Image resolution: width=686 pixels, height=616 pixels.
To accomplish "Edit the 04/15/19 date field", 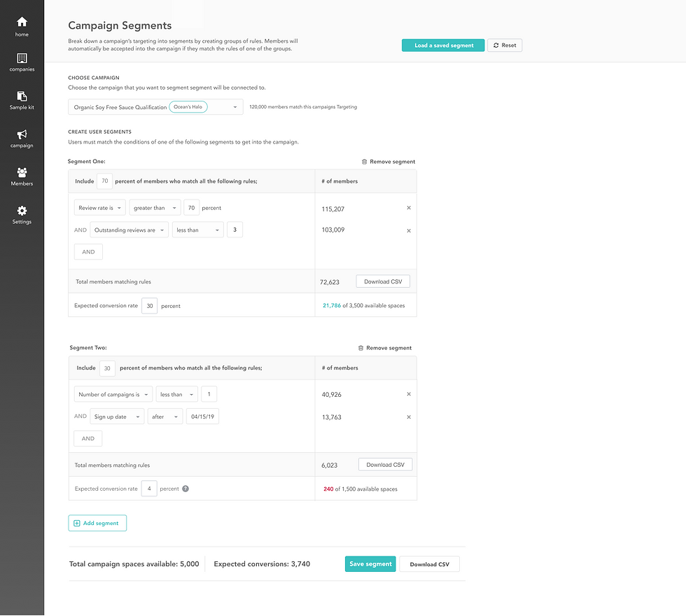I will [x=202, y=416].
